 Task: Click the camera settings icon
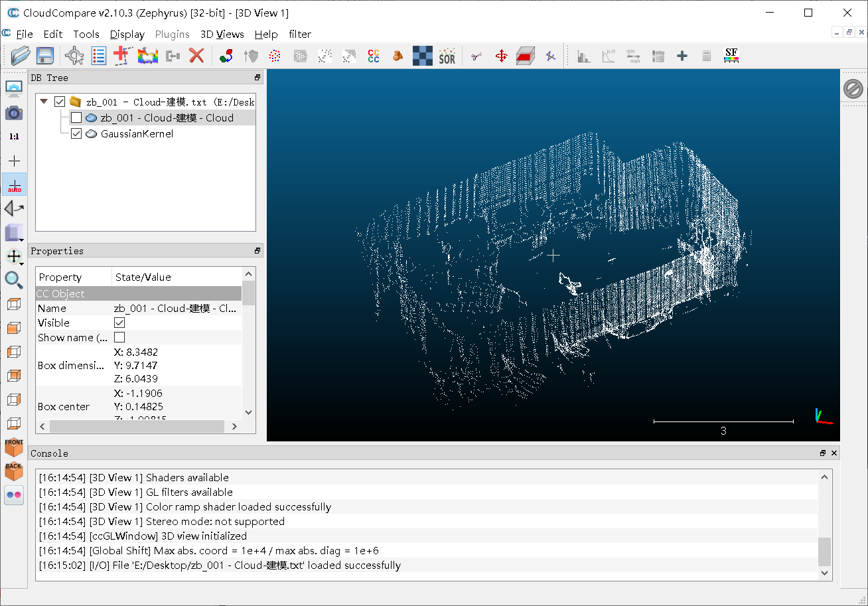[x=14, y=113]
